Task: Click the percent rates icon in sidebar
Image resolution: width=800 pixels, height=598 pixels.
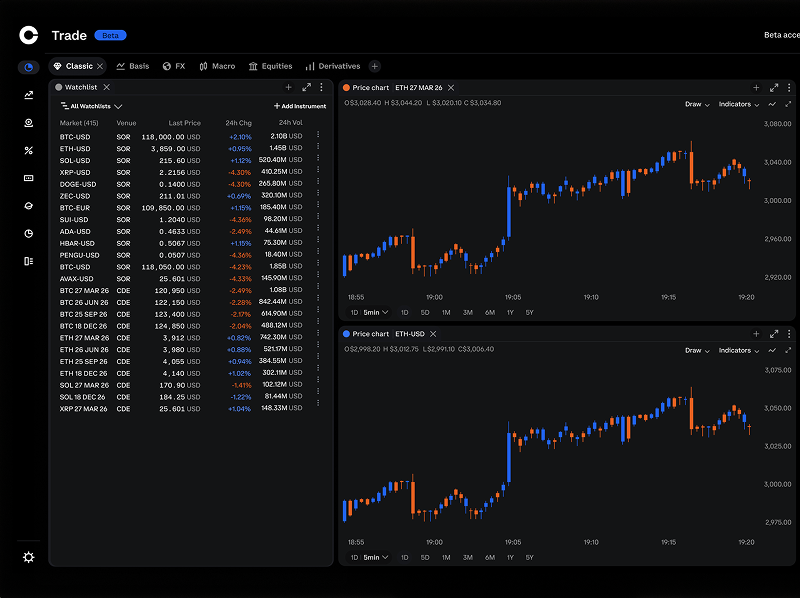Action: pyautogui.click(x=27, y=151)
